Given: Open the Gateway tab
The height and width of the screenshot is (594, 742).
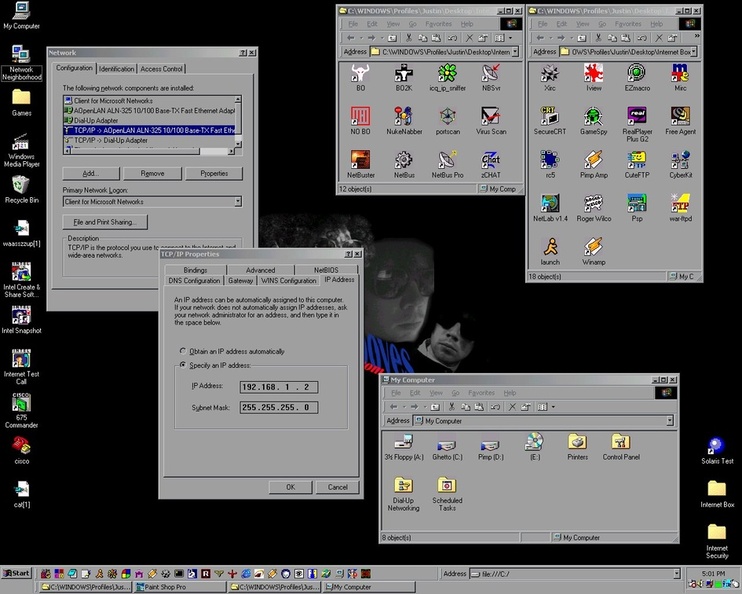Looking at the screenshot, I should pos(240,281).
